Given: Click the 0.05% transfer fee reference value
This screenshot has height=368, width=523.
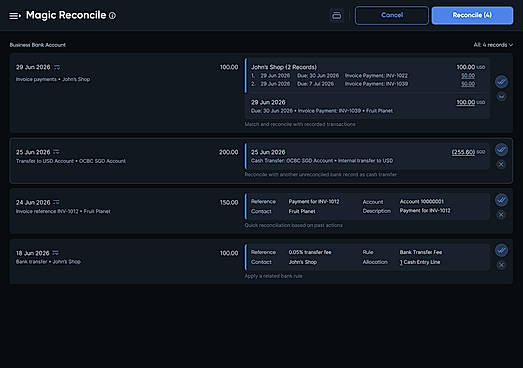Looking at the screenshot, I should pyautogui.click(x=310, y=252).
